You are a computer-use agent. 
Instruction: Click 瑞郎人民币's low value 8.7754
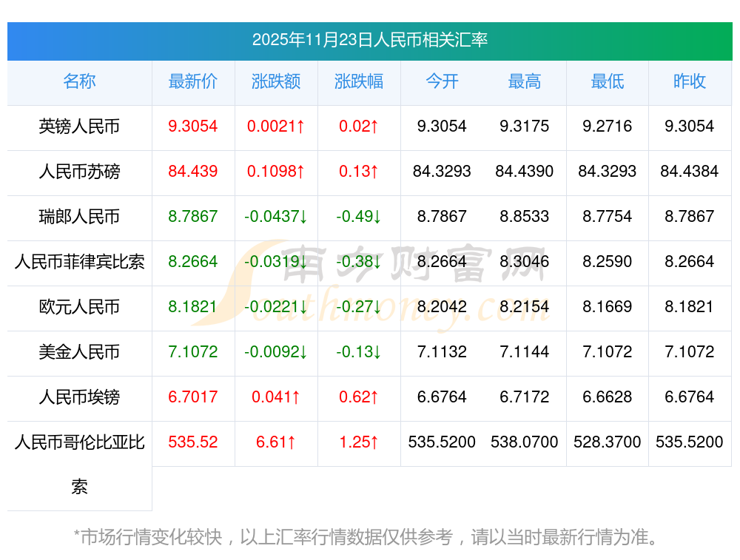(x=608, y=217)
